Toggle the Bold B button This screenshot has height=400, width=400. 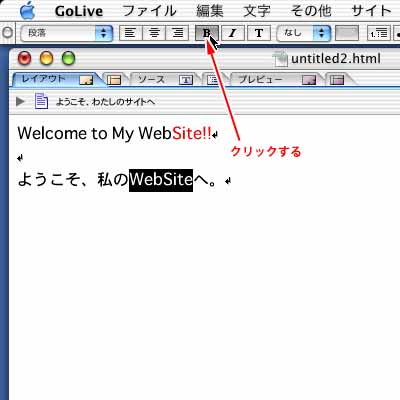pyautogui.click(x=207, y=33)
